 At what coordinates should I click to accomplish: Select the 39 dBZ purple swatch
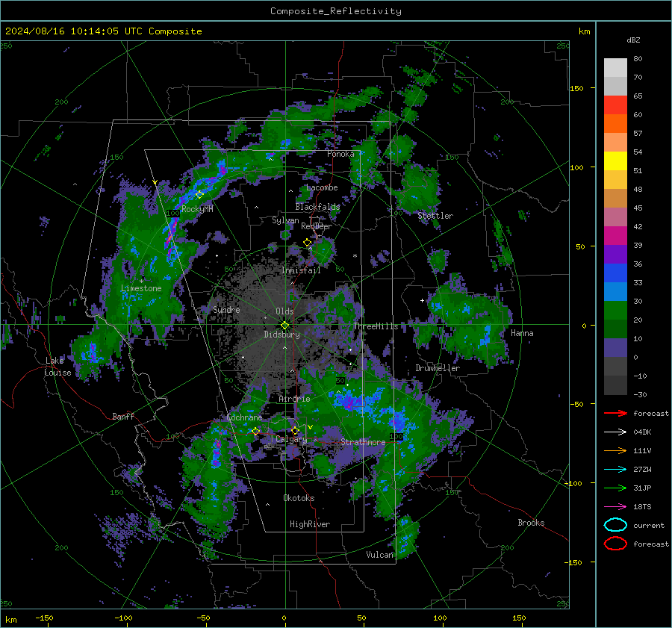point(615,254)
